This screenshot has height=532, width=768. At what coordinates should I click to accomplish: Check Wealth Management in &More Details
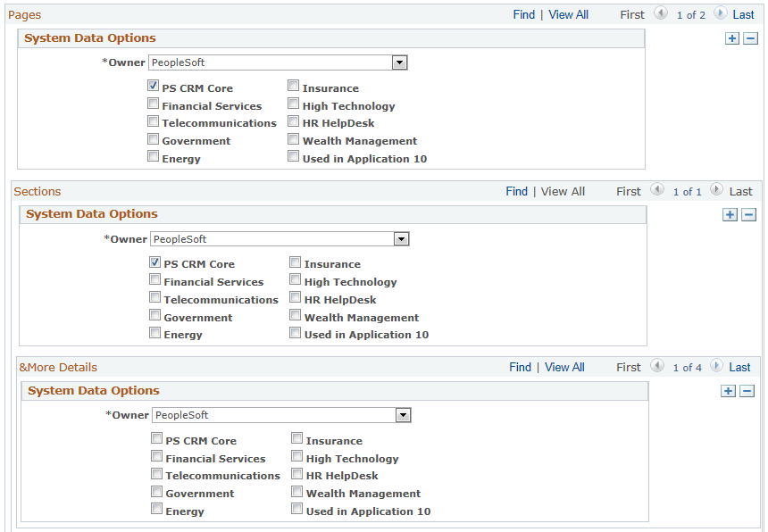click(295, 491)
